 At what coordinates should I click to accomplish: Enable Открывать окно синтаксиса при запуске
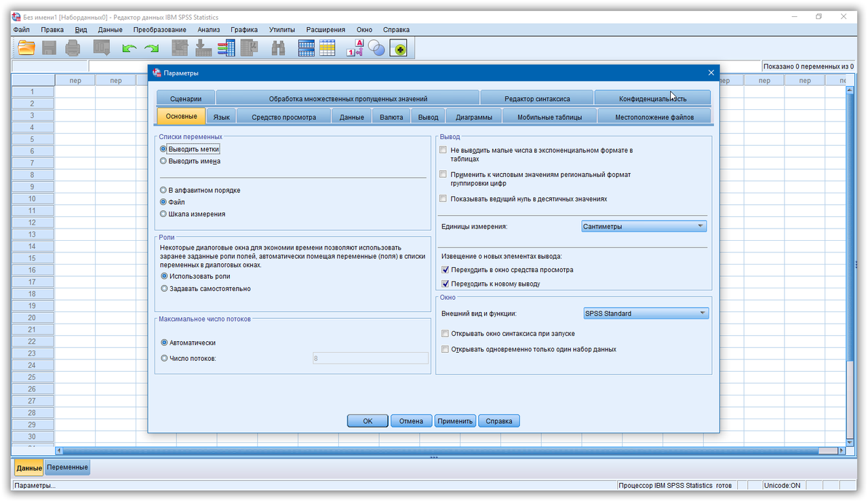click(445, 334)
